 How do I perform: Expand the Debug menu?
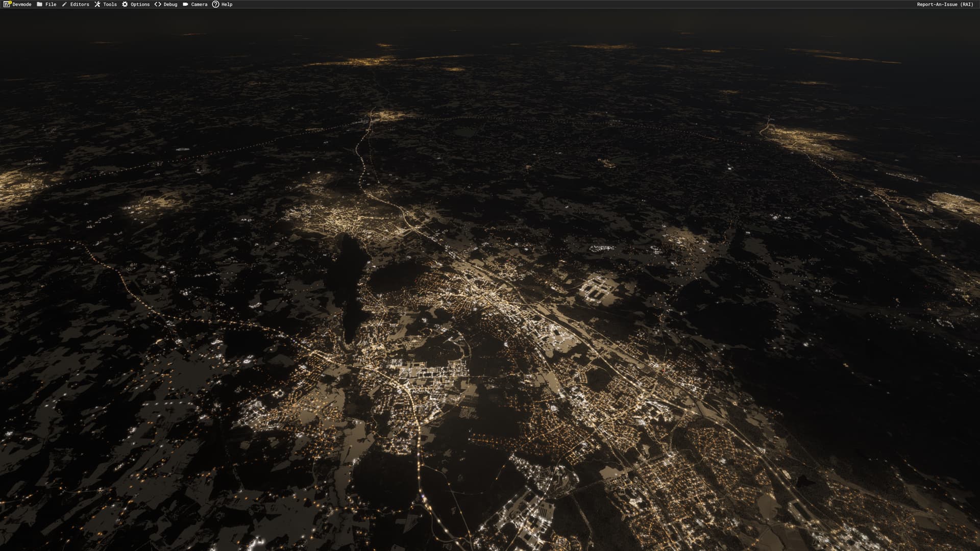tap(170, 4)
